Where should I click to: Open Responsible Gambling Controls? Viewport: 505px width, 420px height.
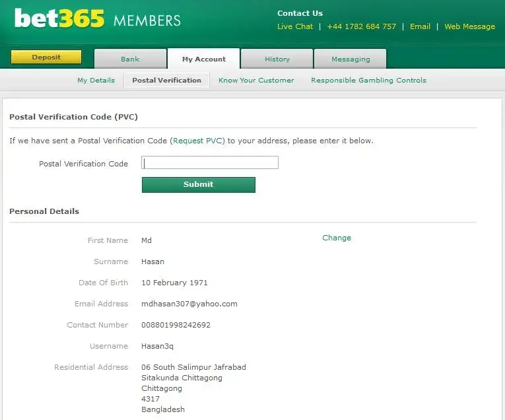tap(368, 80)
